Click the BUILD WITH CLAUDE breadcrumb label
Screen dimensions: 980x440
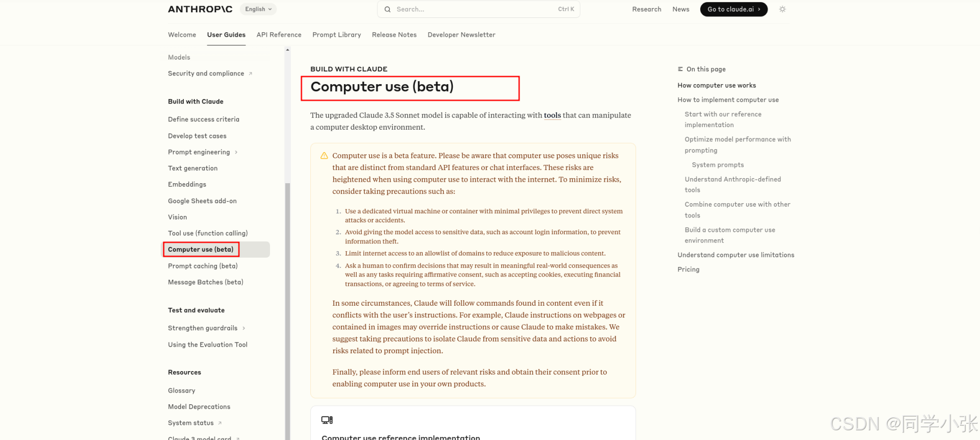click(x=349, y=69)
